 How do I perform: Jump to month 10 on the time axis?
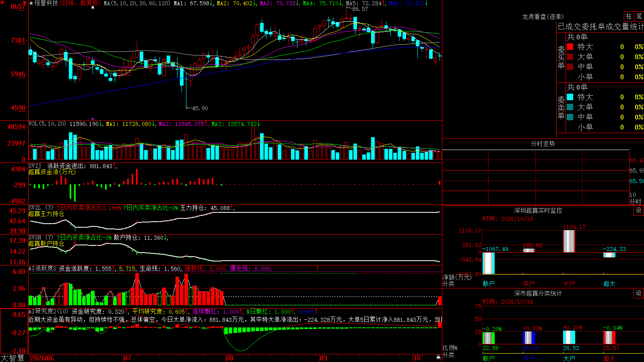(417, 358)
